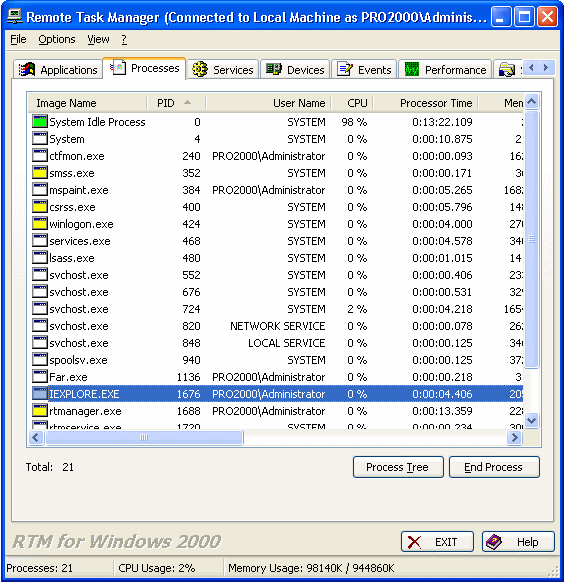The width and height of the screenshot is (565, 583).
Task: Click the Process Tree button
Action: pyautogui.click(x=398, y=467)
